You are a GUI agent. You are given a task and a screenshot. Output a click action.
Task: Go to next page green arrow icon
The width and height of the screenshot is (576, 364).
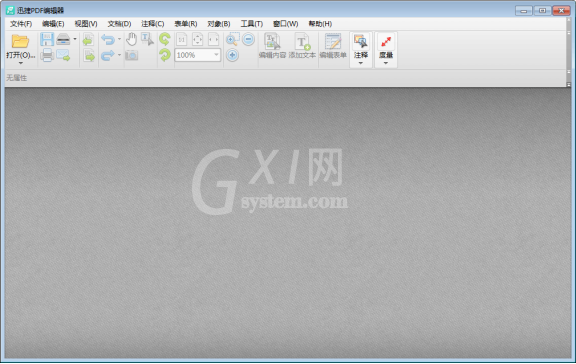click(x=89, y=55)
